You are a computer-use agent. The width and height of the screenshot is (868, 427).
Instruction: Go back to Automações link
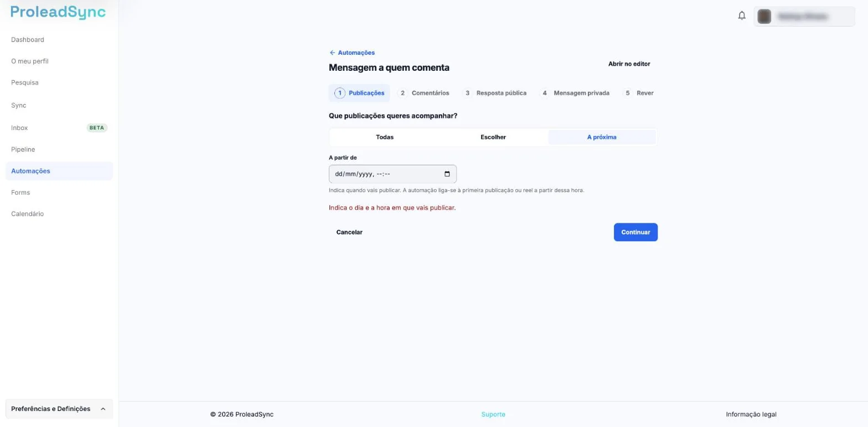point(352,53)
